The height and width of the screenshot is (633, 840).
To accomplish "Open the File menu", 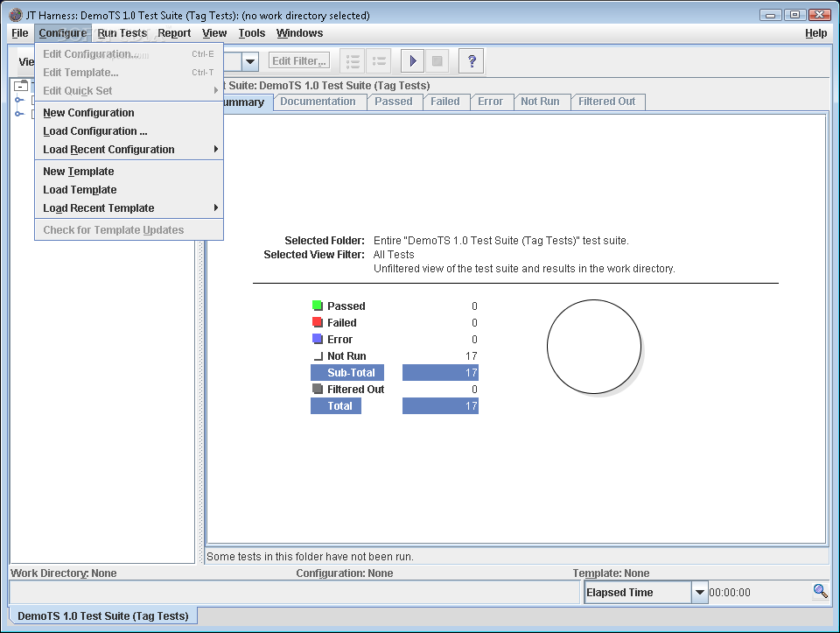I will pyautogui.click(x=20, y=33).
